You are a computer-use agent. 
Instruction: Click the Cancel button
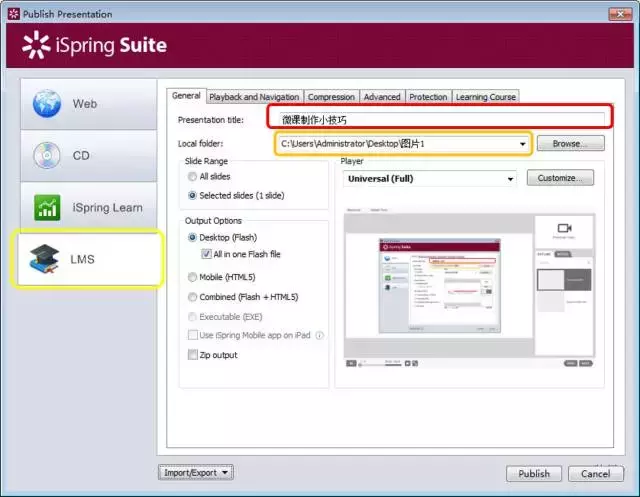[x=596, y=474]
